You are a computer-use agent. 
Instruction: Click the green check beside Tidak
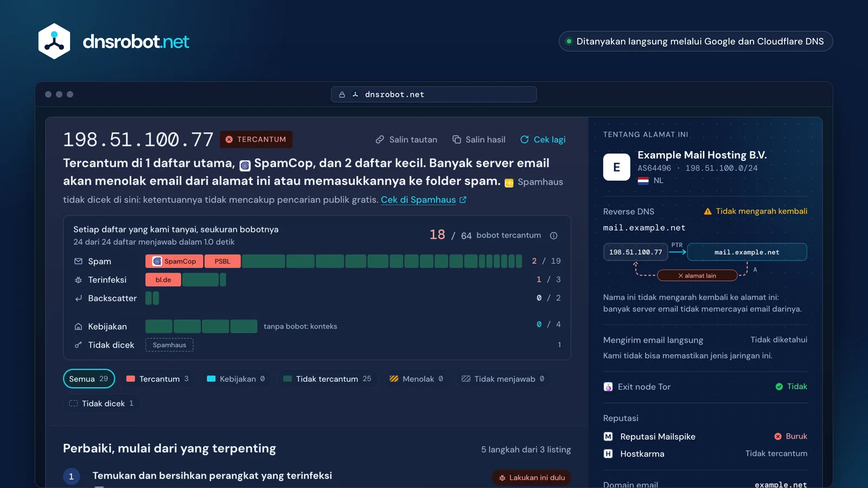coord(779,387)
